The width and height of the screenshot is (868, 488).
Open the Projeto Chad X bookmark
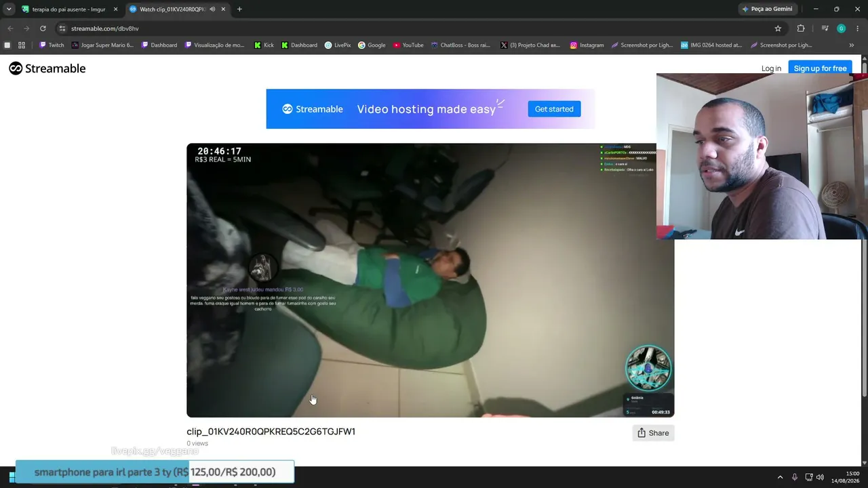pyautogui.click(x=530, y=45)
